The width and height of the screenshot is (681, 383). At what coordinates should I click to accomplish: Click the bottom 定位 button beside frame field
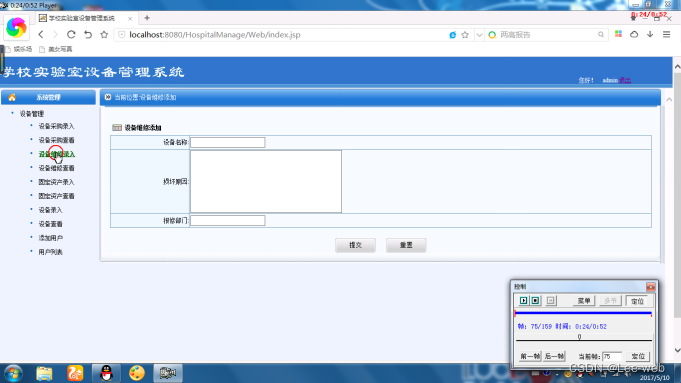pyautogui.click(x=638, y=357)
